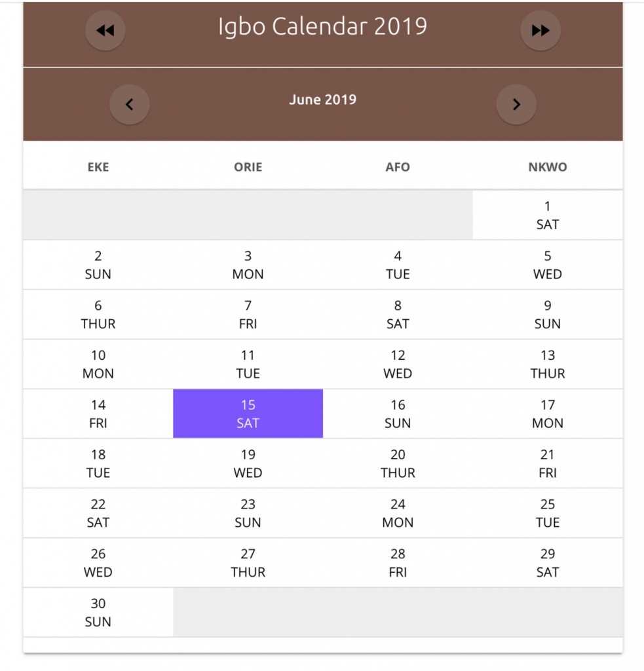Viewport: 644px width, 671px height.
Task: Click the Igbo Calendar 2019 title
Action: click(322, 26)
